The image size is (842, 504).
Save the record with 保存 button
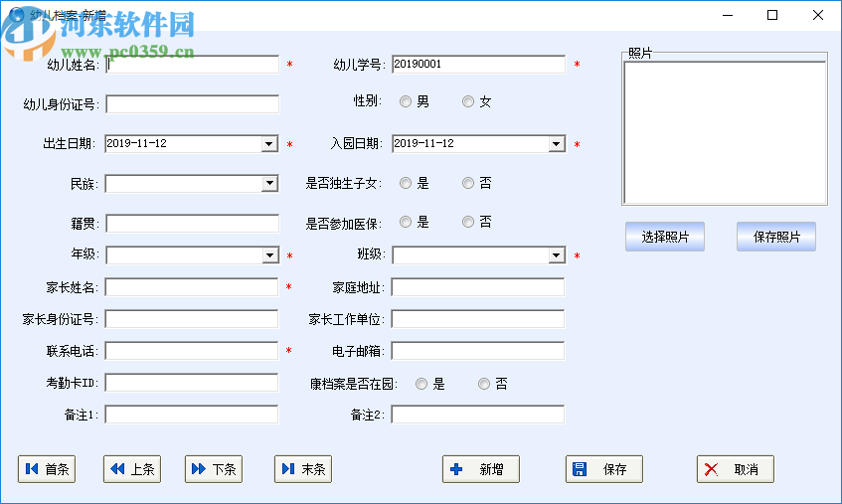point(604,469)
